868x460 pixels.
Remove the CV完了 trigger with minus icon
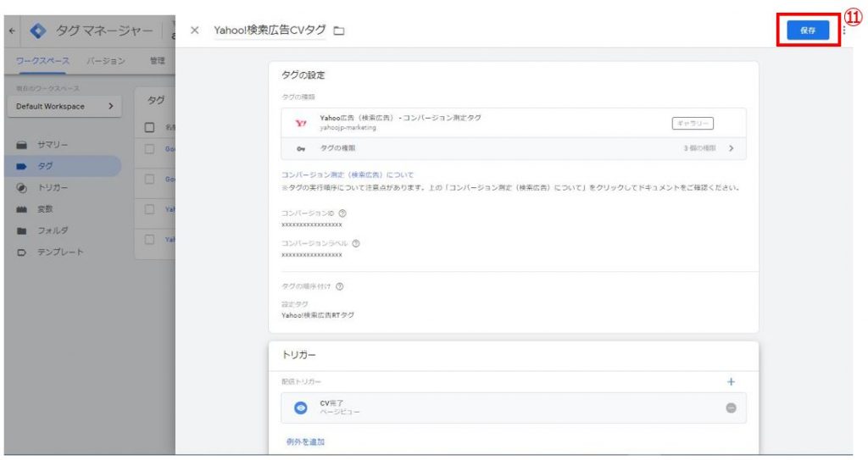coord(731,408)
